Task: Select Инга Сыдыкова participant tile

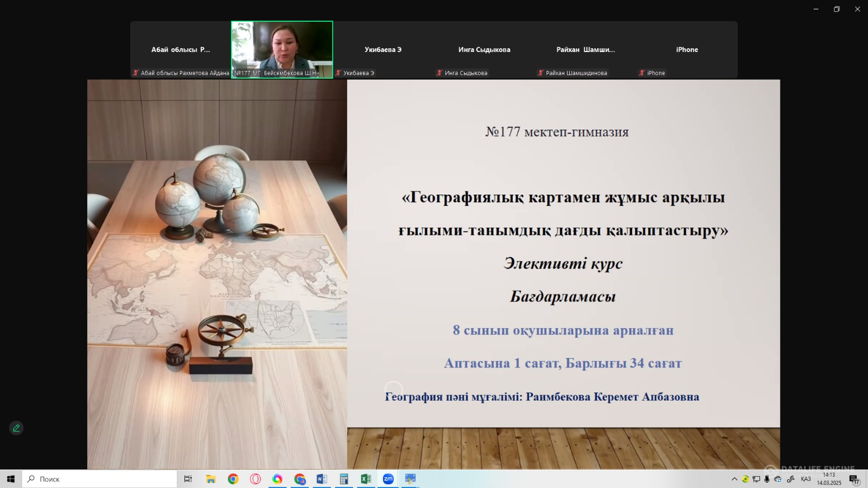Action: [484, 49]
